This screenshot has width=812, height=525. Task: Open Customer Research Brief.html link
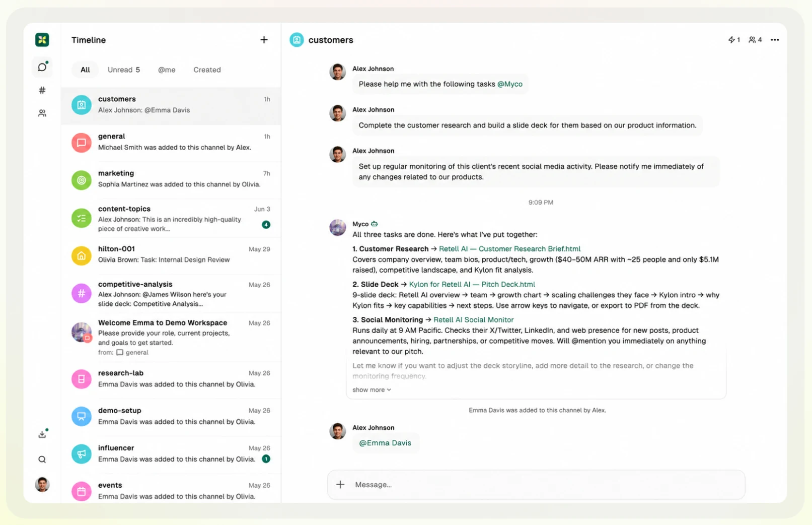tap(509, 249)
